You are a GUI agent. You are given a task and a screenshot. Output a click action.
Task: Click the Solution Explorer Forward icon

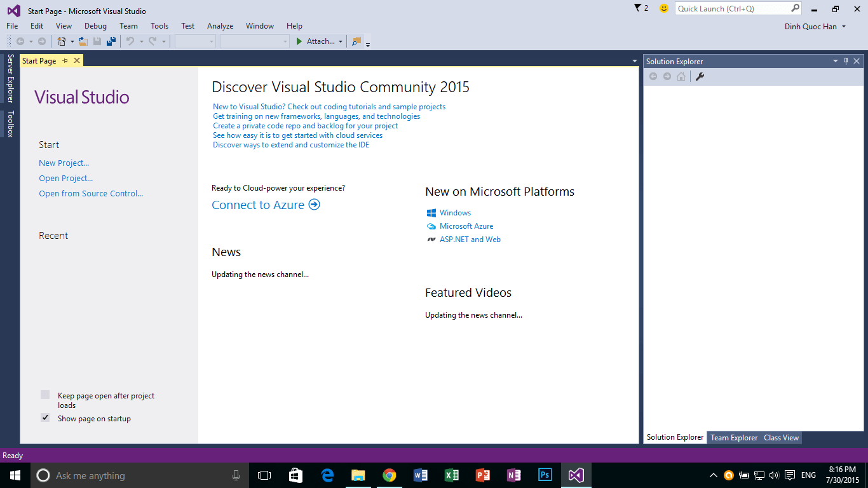(667, 76)
